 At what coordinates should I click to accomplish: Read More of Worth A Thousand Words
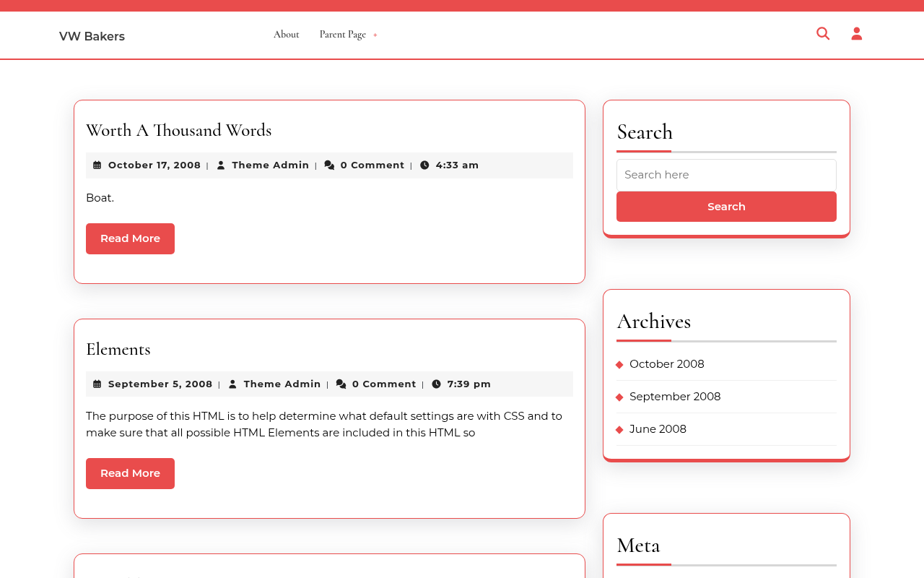click(130, 238)
